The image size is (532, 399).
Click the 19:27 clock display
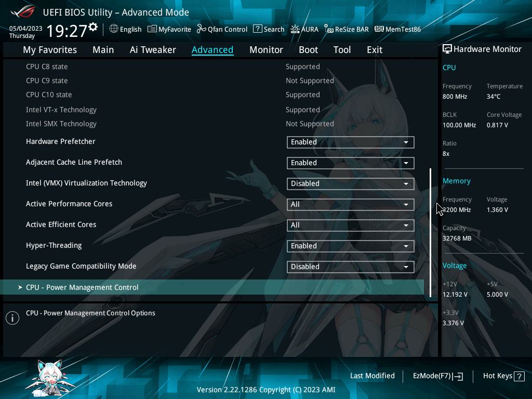(x=67, y=31)
